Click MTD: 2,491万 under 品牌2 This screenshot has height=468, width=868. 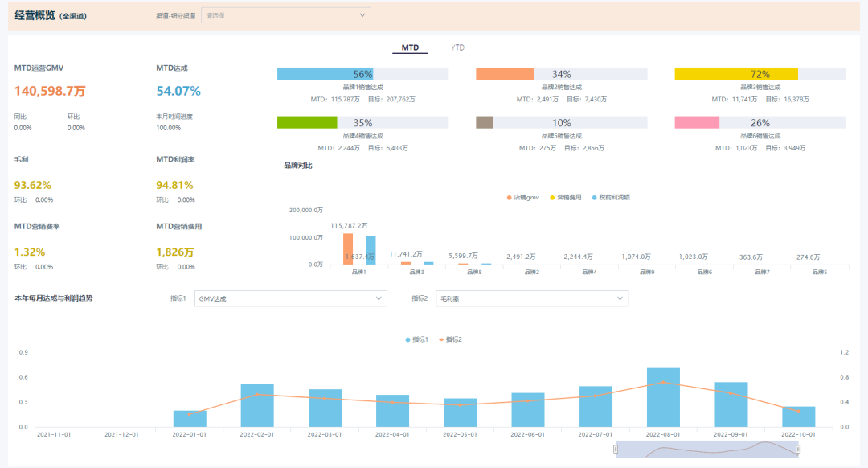point(538,100)
